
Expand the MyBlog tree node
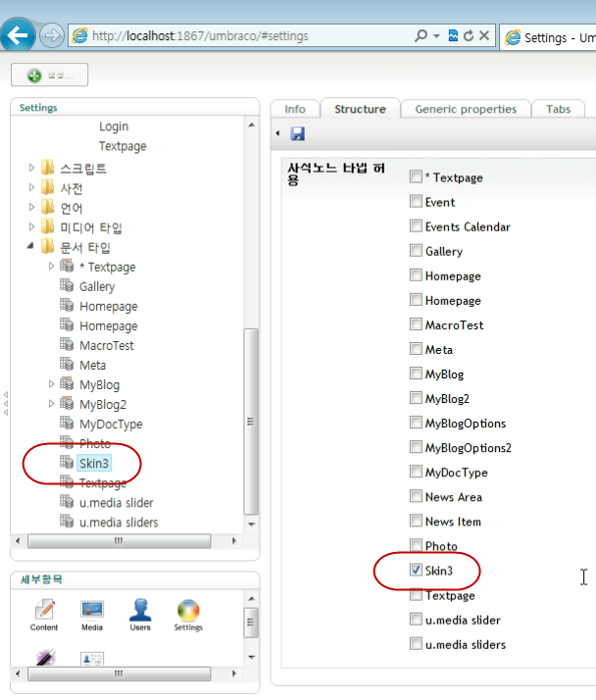coord(51,383)
